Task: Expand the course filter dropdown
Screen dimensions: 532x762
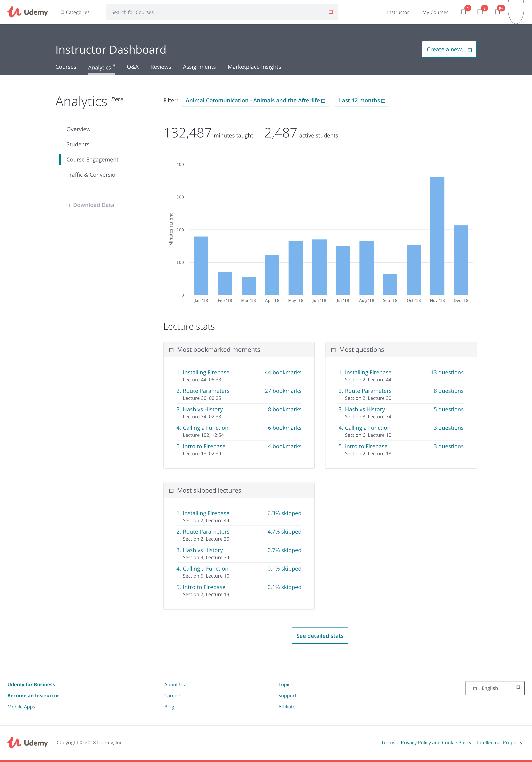Action: (x=255, y=100)
